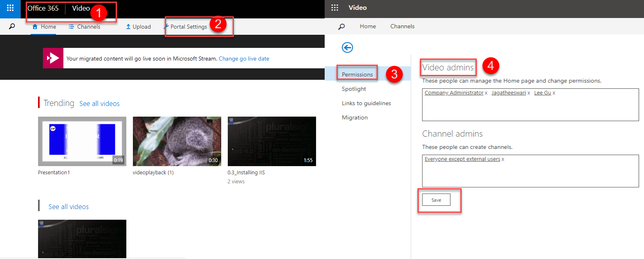Click the Upload option

138,27
